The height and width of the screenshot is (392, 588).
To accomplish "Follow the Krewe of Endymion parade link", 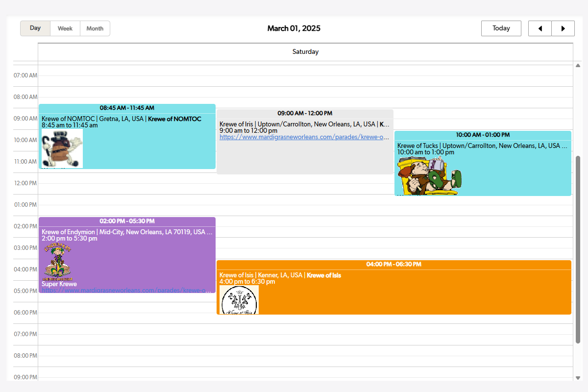I will tap(127, 290).
